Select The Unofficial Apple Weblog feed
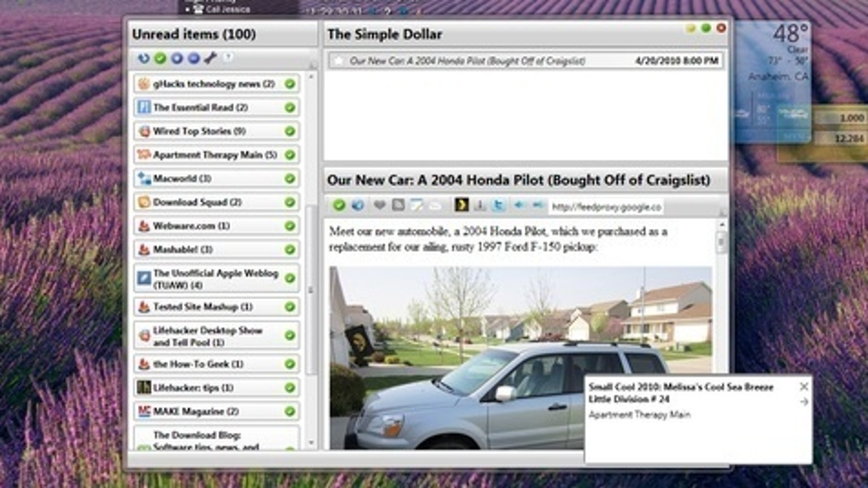This screenshot has width=868, height=488. (x=216, y=278)
